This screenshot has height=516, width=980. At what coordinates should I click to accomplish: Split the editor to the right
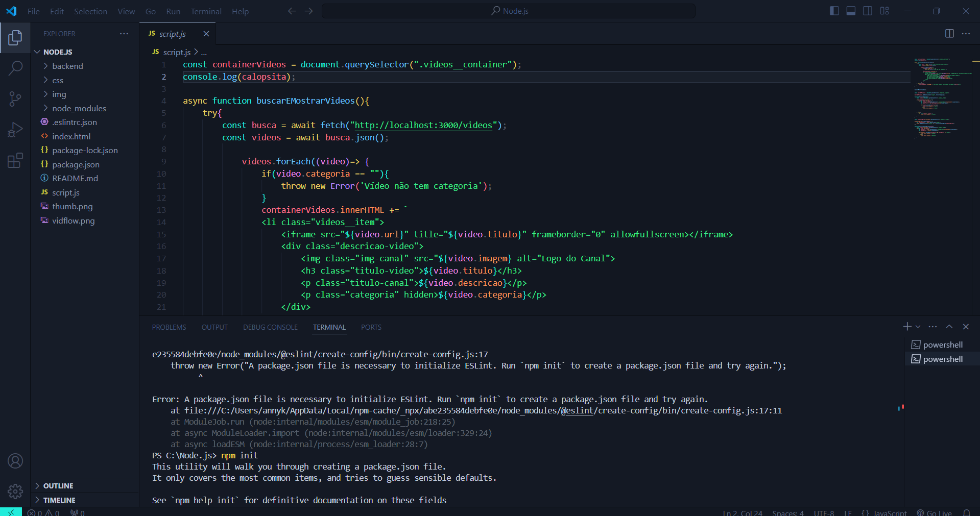949,34
